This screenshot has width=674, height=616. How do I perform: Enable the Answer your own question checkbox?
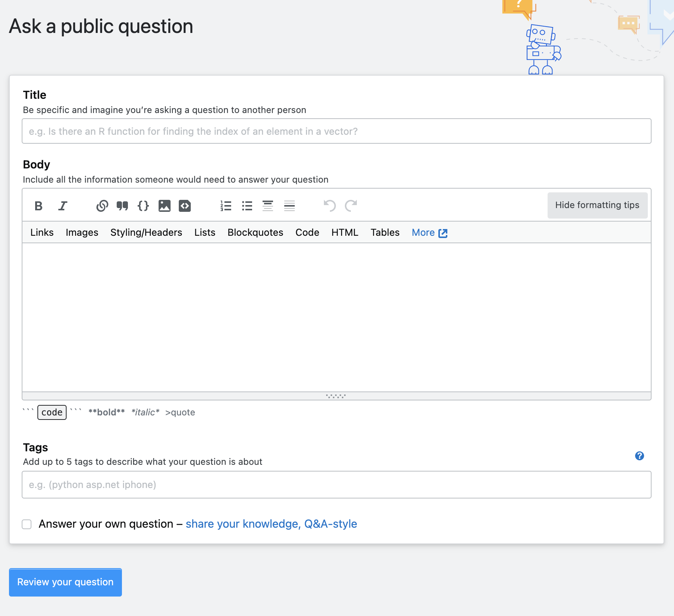(27, 524)
